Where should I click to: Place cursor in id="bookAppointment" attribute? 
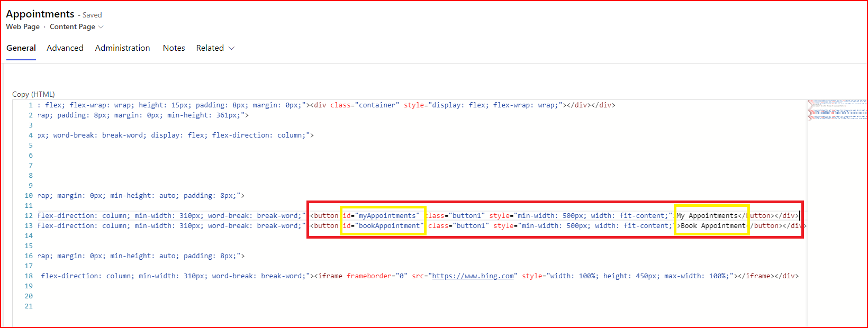[384, 226]
